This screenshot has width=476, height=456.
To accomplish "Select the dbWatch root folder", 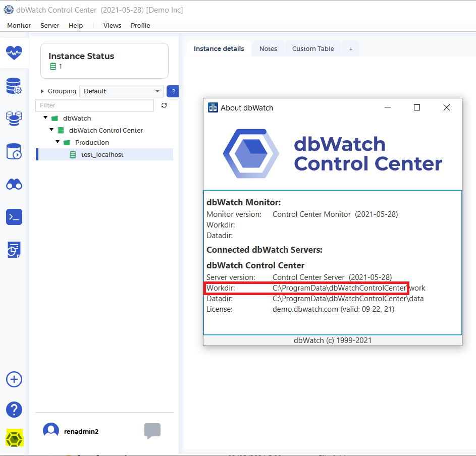I will point(77,119).
